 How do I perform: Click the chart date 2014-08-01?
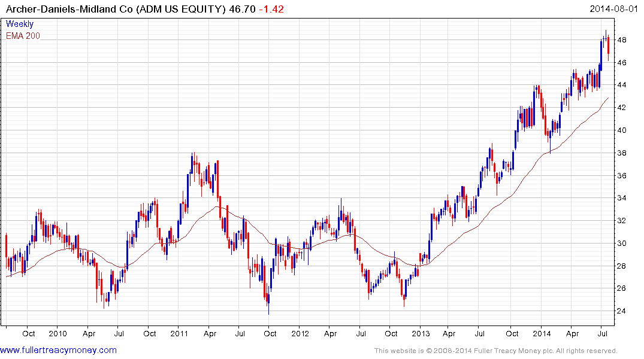point(613,9)
